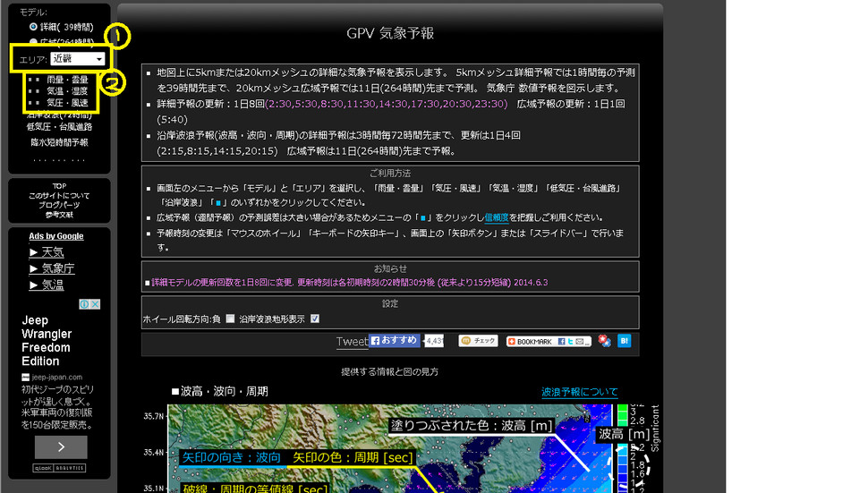Open the 気温 ad link
This screenshot has width=868, height=493.
click(x=47, y=285)
